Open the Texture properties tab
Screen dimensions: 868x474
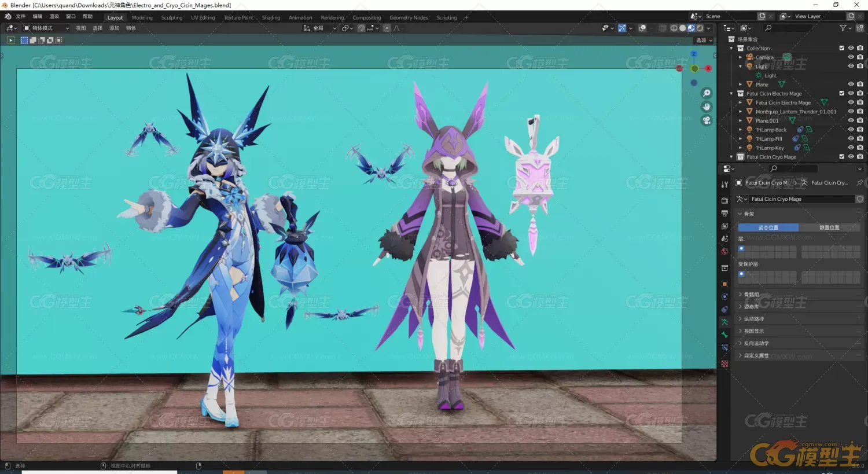724,363
